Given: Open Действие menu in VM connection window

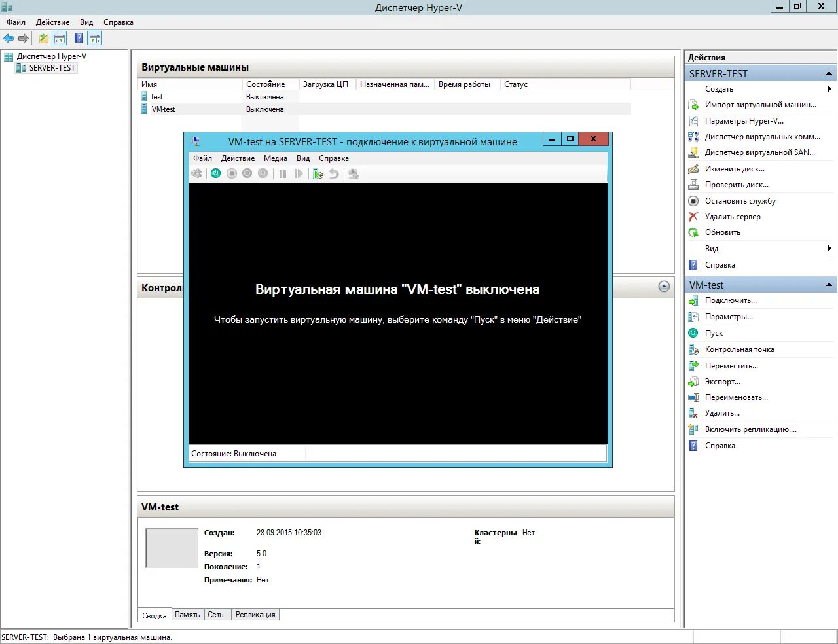Looking at the screenshot, I should pyautogui.click(x=238, y=158).
